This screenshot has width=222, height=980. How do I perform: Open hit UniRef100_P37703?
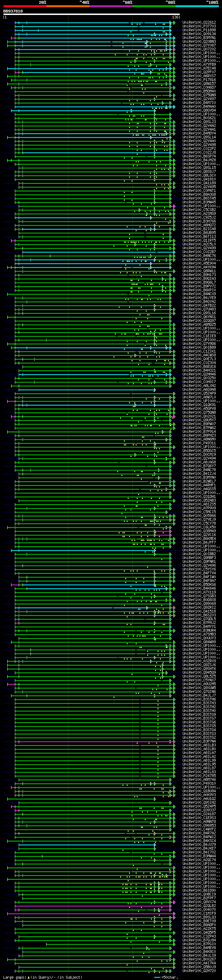pyautogui.click(x=199, y=26)
